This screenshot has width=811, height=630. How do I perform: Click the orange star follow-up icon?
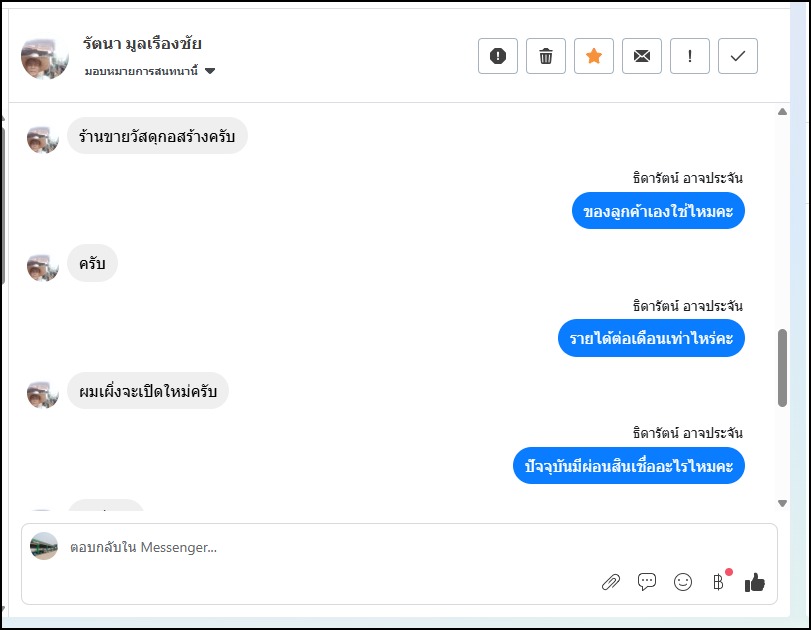click(x=594, y=56)
